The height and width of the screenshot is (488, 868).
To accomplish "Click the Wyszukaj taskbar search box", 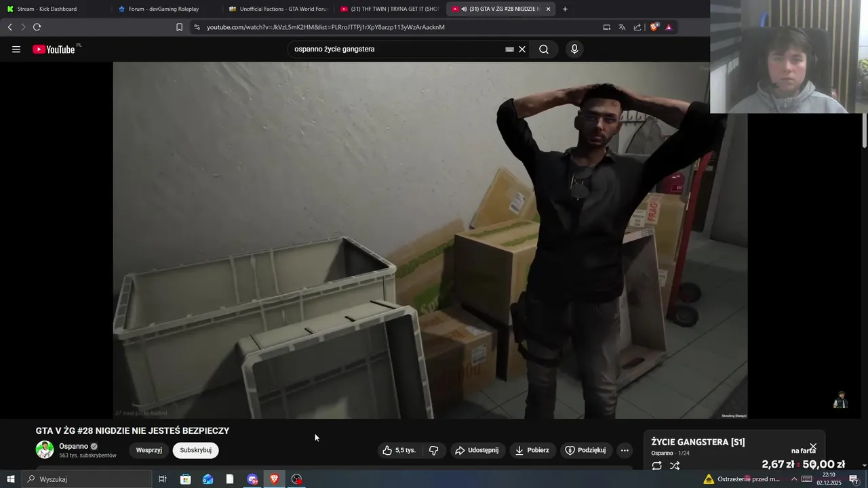I will point(87,479).
